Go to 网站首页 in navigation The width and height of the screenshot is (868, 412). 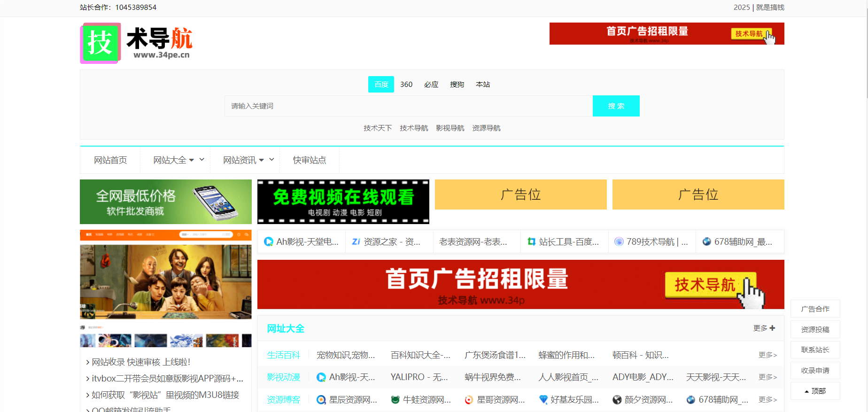[x=110, y=160]
